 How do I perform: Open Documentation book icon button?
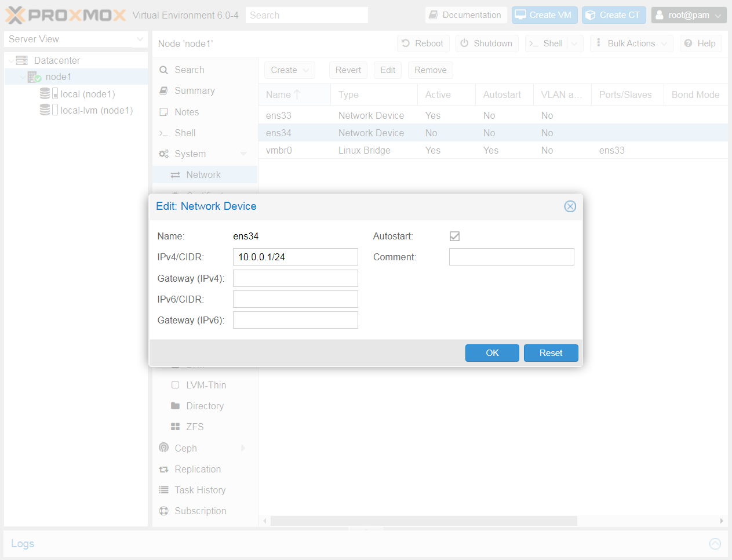434,15
